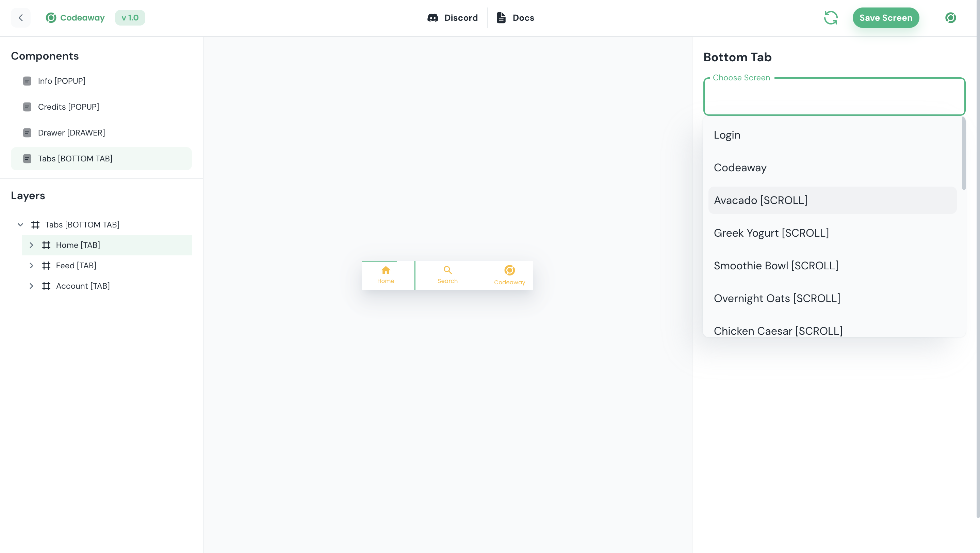This screenshot has width=980, height=553.
Task: Click the circular logo icon at top right
Action: (950, 17)
